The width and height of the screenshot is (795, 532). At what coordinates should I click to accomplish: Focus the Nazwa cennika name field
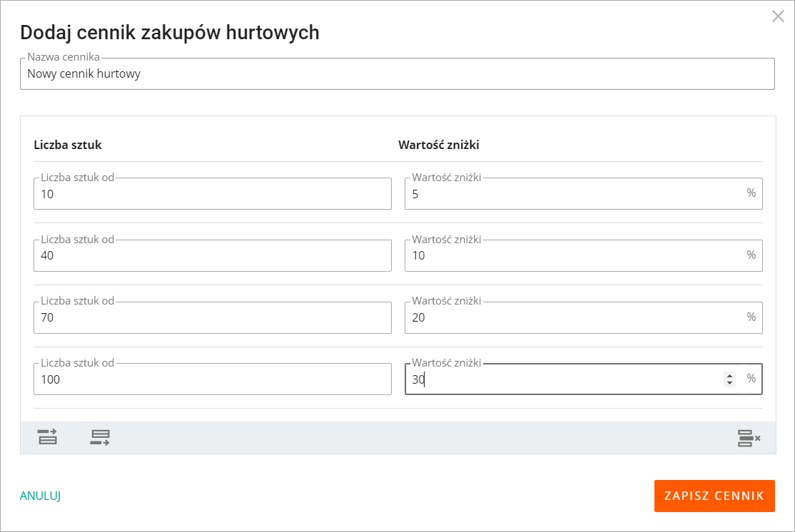pos(397,73)
